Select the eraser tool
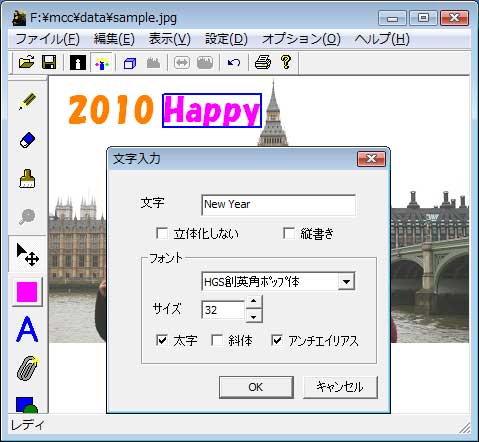The height and width of the screenshot is (442, 479). [x=27, y=140]
